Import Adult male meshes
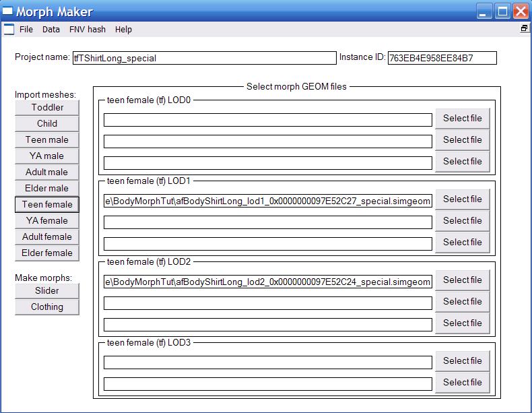Viewport: 532px width, 413px height. click(47, 172)
